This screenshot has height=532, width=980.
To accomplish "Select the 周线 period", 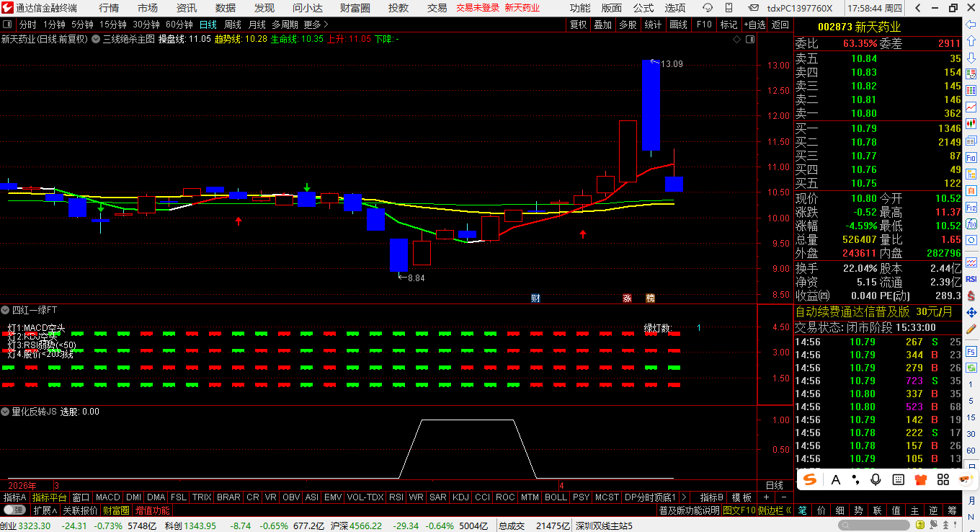I will coord(232,25).
